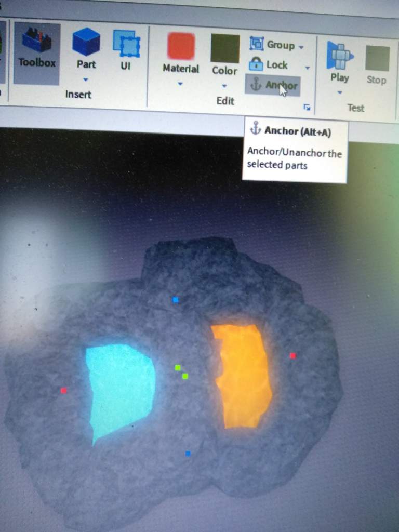Click the bottom blue resize handle
The height and width of the screenshot is (532, 399).
188,453
